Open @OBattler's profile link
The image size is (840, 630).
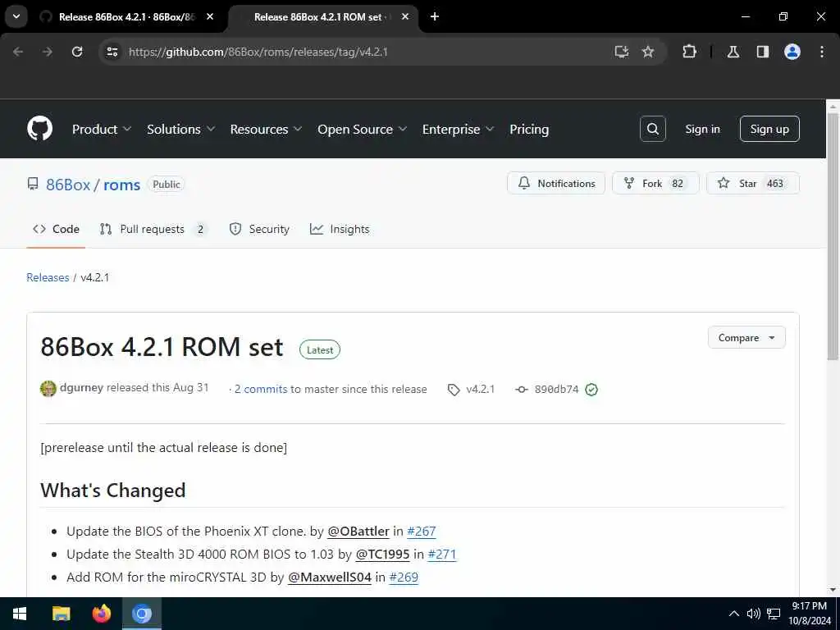(x=358, y=532)
